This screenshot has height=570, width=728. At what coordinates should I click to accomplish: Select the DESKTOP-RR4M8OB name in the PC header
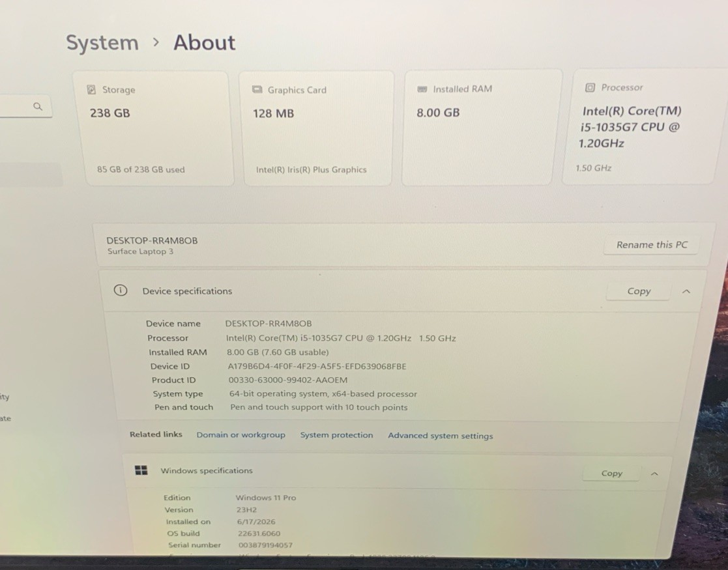pos(152,240)
